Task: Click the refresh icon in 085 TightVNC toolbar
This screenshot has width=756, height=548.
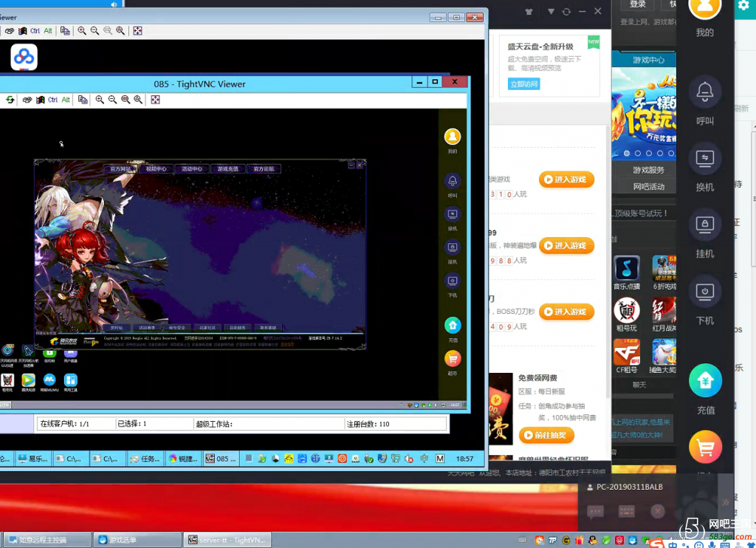Action: [x=10, y=100]
